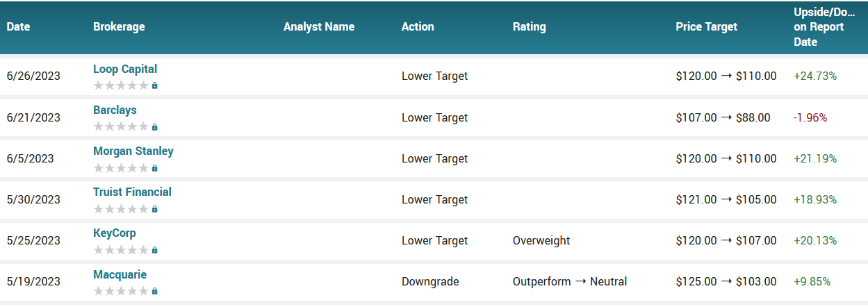Click the star rating under Barclays
Viewport: 868px width, 307px height.
(121, 126)
